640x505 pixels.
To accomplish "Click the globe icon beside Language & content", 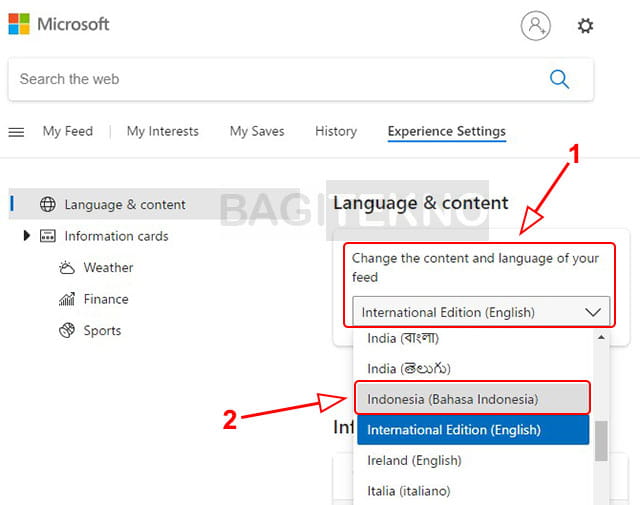I will [48, 204].
